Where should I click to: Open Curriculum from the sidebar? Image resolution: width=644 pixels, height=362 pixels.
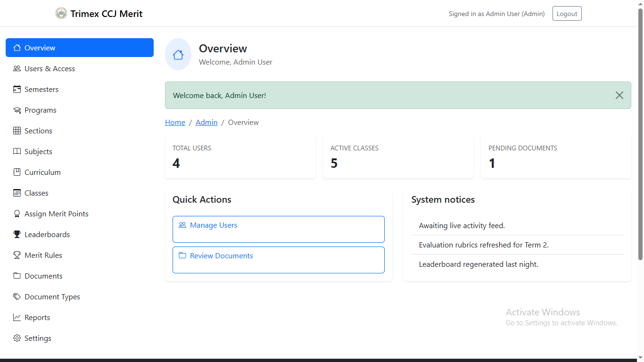42,173
